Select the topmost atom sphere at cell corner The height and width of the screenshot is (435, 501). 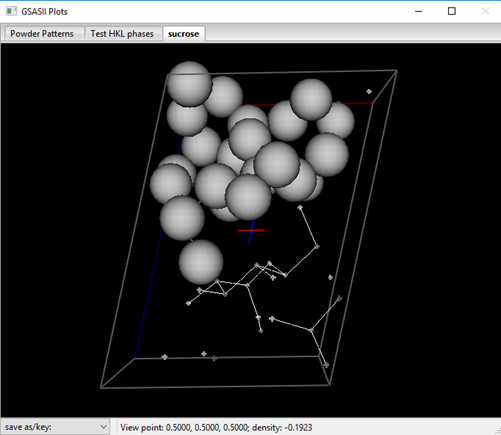(189, 83)
